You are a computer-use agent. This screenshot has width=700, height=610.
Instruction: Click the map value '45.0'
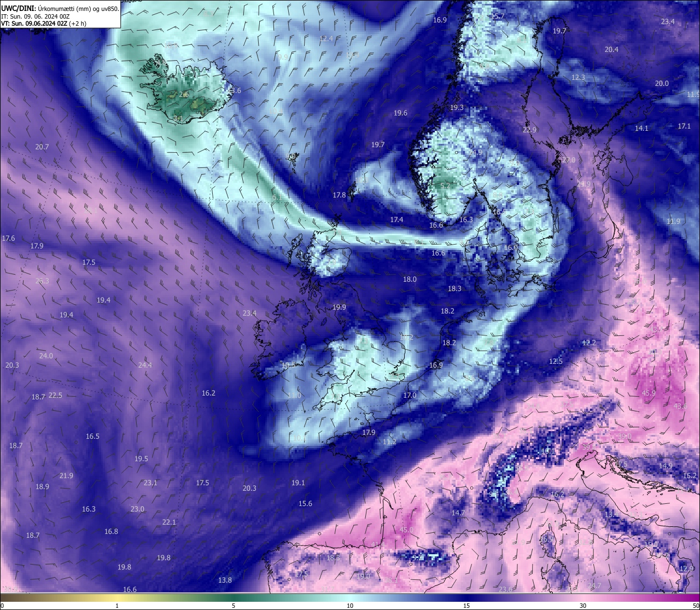pos(406,530)
